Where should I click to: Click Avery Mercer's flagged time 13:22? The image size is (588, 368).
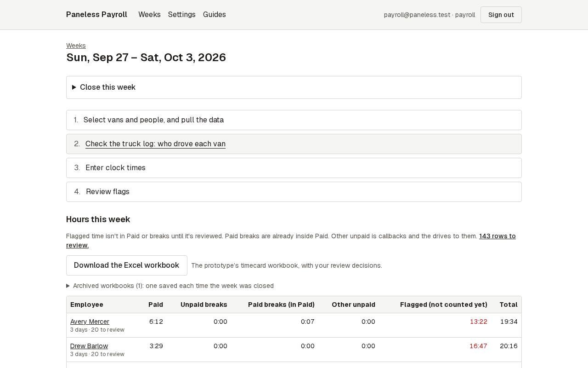click(x=479, y=322)
